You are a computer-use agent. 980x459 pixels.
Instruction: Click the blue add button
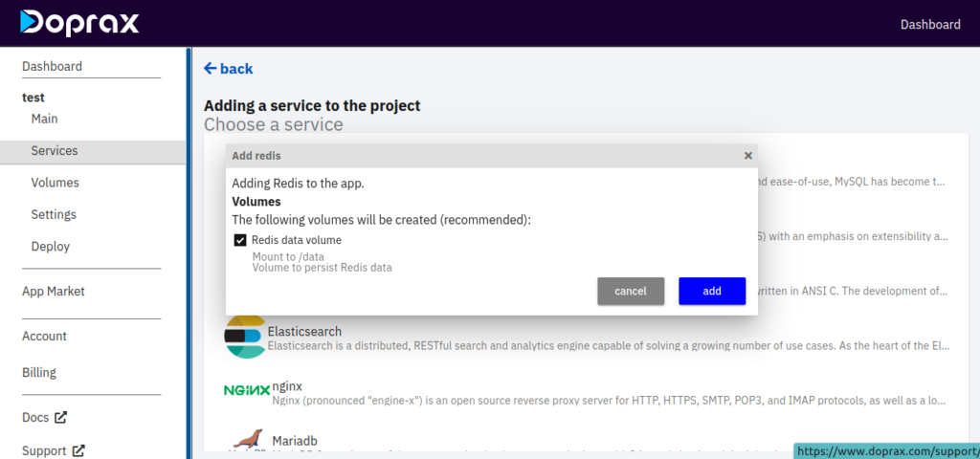click(712, 291)
